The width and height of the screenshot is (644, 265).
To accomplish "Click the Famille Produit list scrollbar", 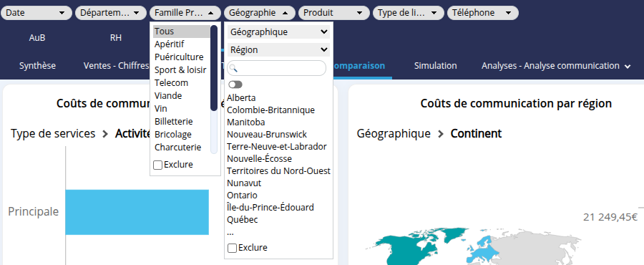I will coord(213,68).
